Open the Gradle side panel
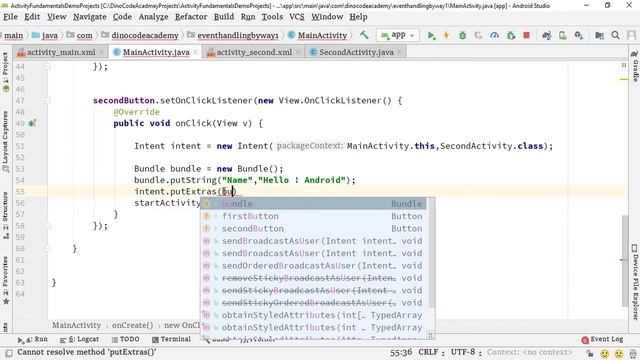 (635, 66)
